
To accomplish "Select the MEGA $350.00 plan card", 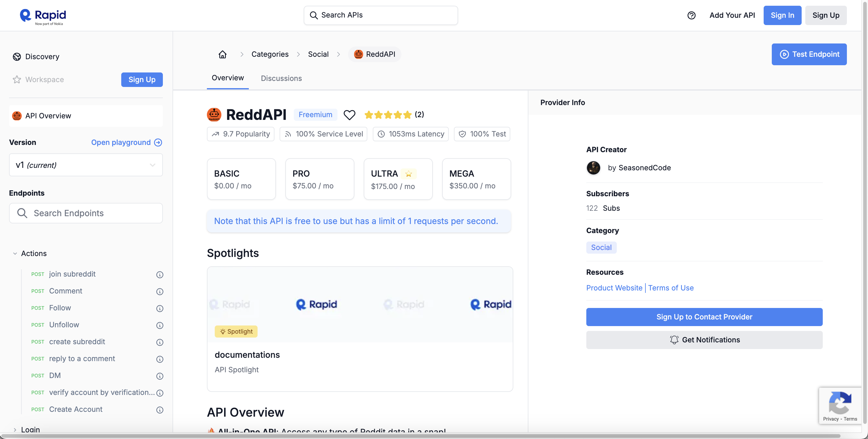I will pos(477,179).
